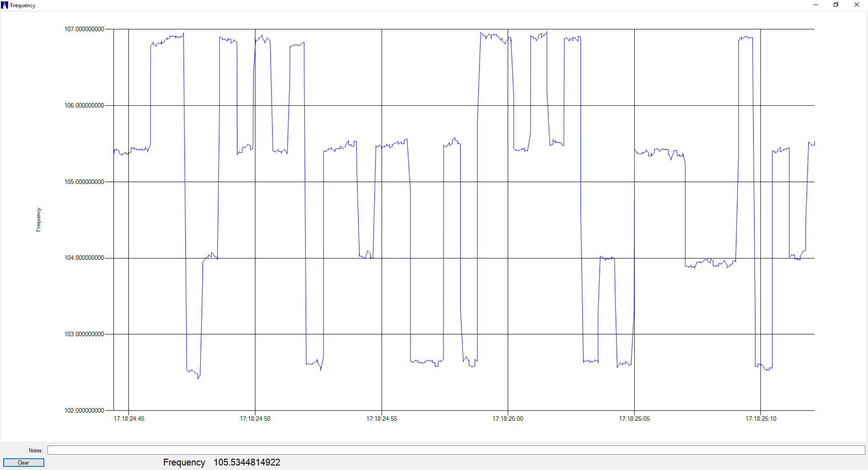Click the 17:18:25:10 time axis label
The image size is (868, 470).
[761, 418]
